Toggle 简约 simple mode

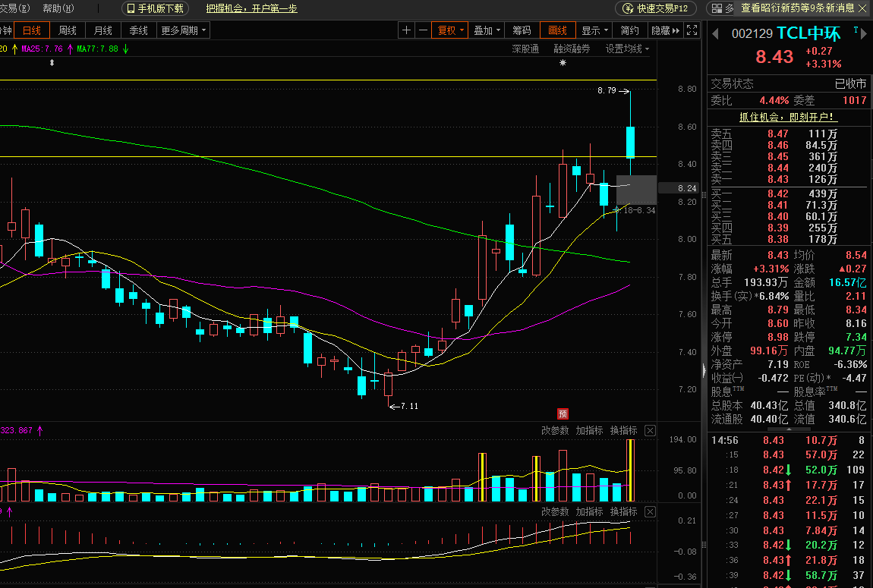pyautogui.click(x=629, y=30)
